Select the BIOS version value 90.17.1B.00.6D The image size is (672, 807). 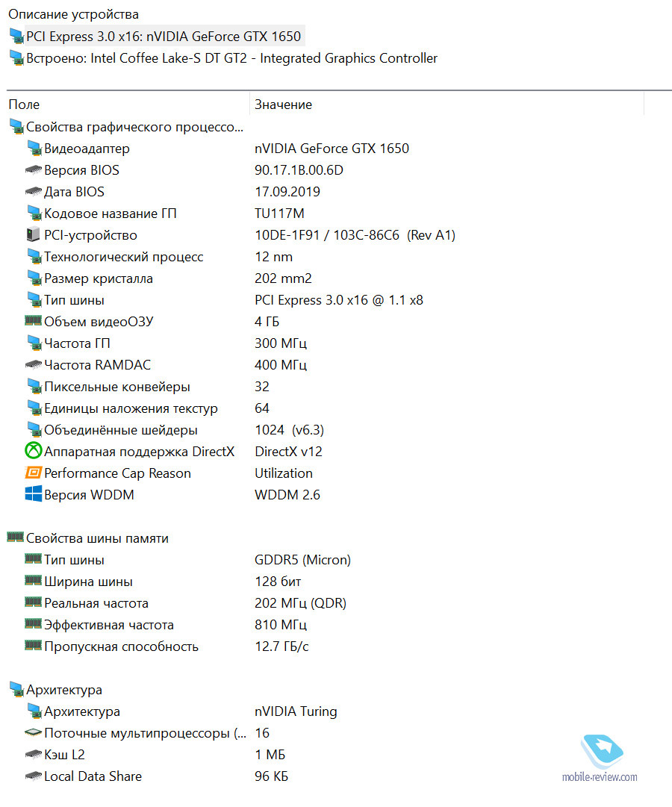tap(299, 170)
